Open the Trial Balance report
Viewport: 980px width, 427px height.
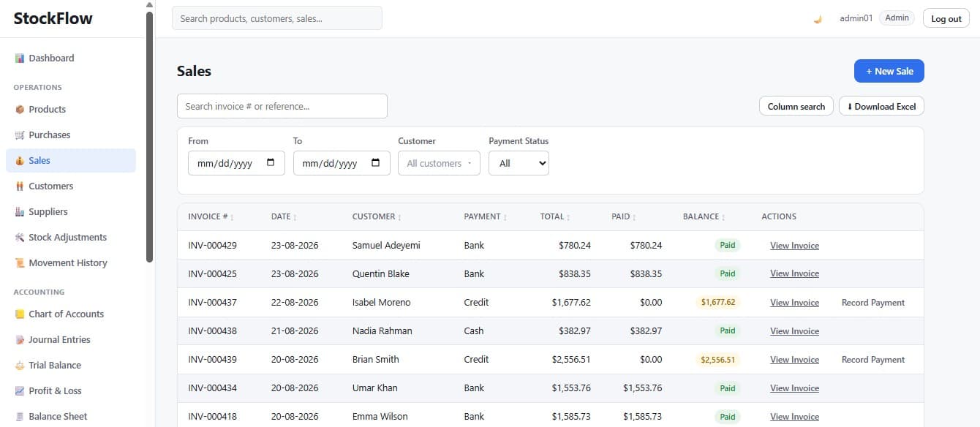click(71, 366)
